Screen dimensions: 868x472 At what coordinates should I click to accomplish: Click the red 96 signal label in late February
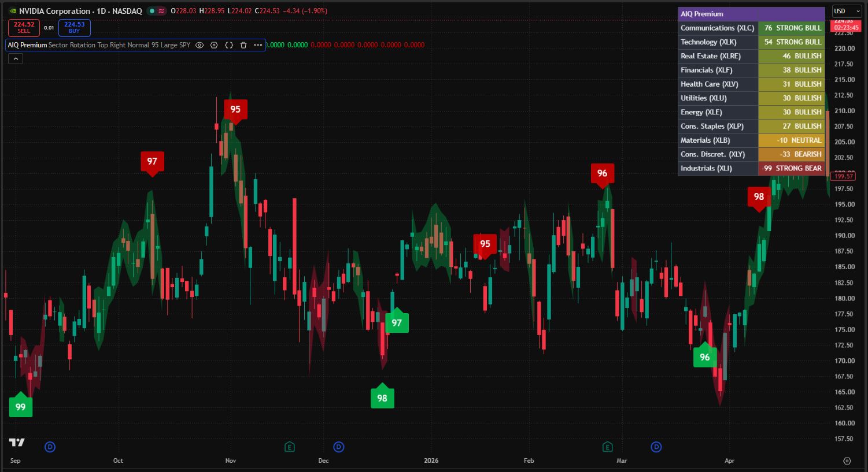pos(602,174)
